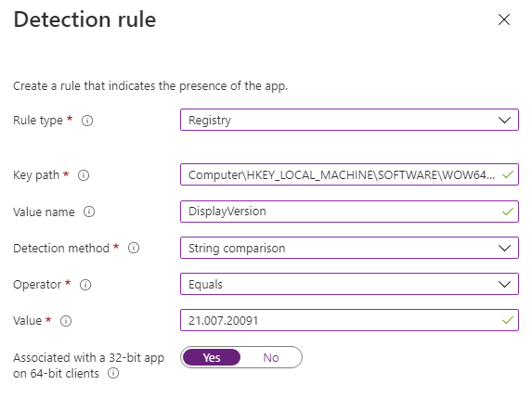532x398 pixels.
Task: Click the 32-bit app info icon
Action: [113, 373]
